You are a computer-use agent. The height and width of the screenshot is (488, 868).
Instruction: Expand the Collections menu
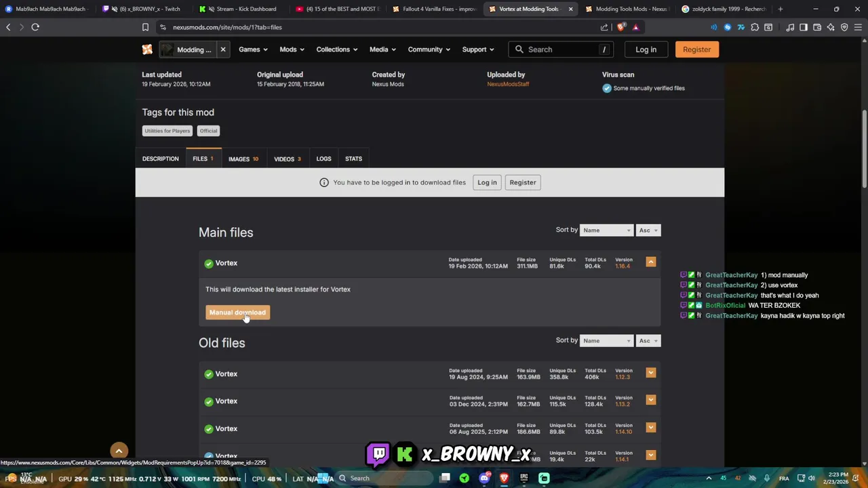tap(337, 49)
